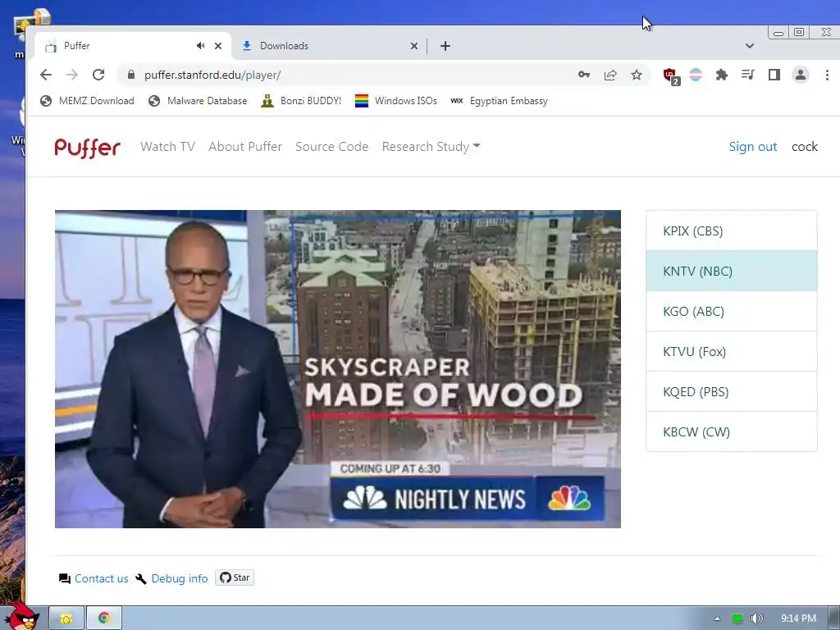Screen dimensions: 840x630
Task: Open the media controls icon
Action: click(x=748, y=75)
